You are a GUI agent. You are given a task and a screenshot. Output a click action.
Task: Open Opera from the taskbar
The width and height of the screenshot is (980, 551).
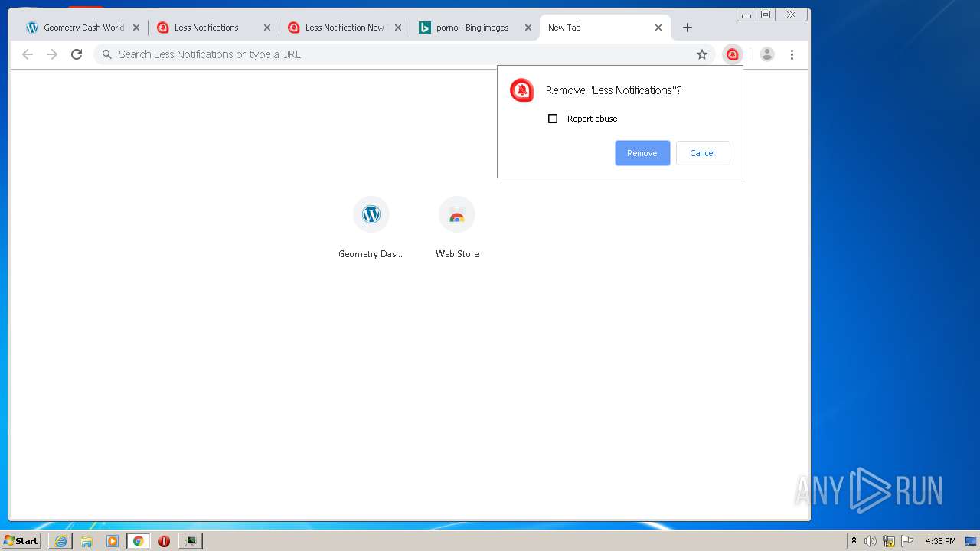(164, 541)
